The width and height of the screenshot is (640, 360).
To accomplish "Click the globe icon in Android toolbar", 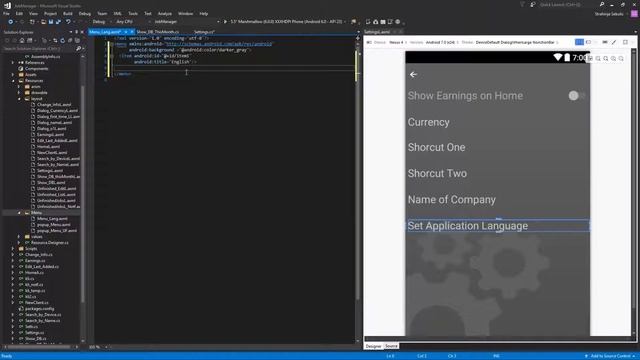I will click(x=398, y=22).
